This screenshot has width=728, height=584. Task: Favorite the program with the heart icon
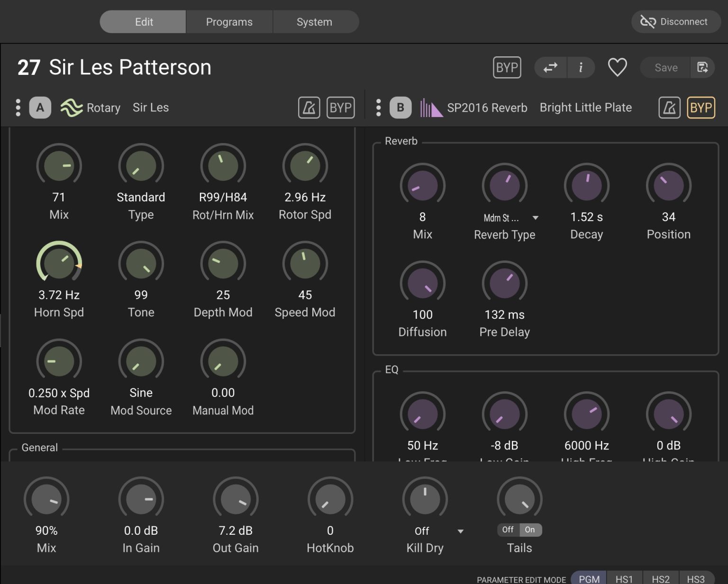(617, 67)
